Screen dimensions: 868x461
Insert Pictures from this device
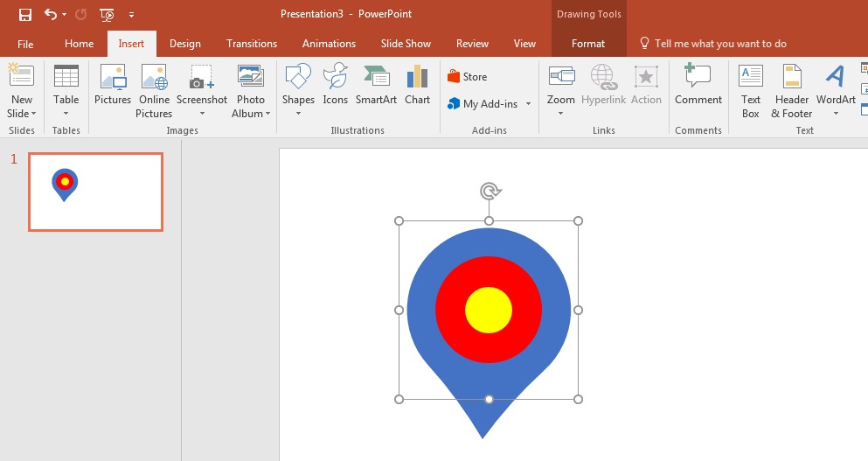point(113,85)
